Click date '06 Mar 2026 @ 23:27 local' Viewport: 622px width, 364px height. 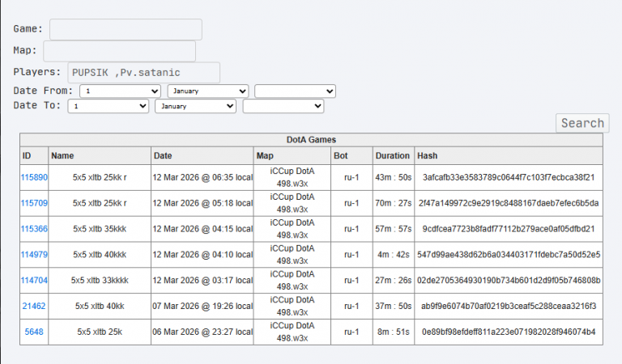tap(202, 332)
